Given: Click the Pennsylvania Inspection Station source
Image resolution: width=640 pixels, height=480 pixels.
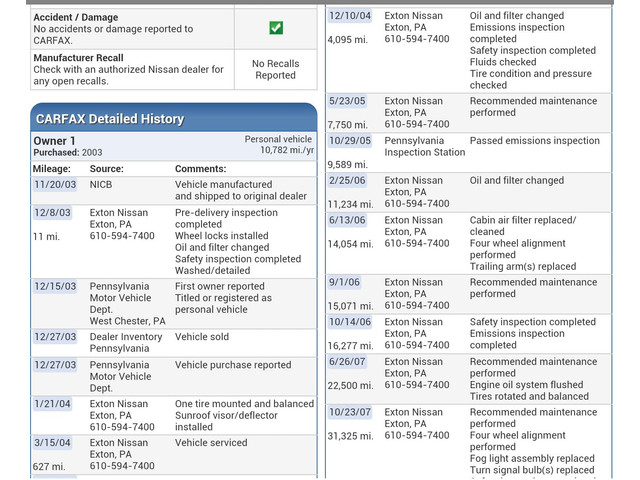Looking at the screenshot, I should pyautogui.click(x=425, y=147).
